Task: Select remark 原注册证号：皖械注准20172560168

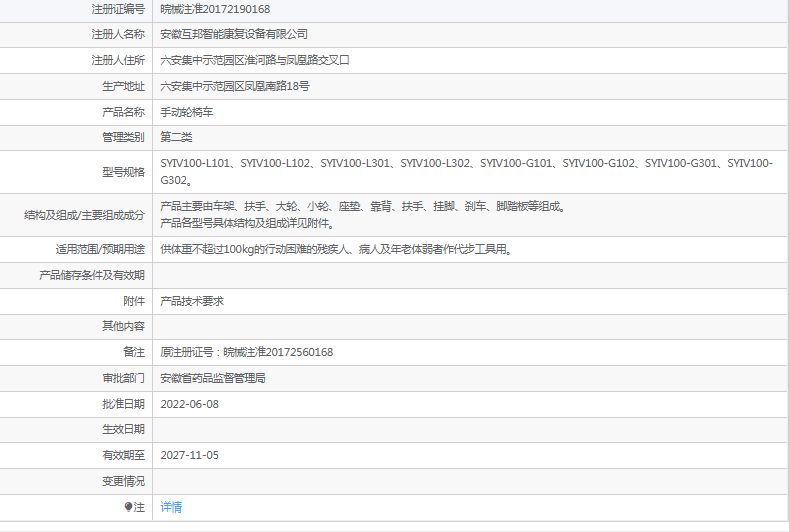Action: pyautogui.click(x=247, y=352)
